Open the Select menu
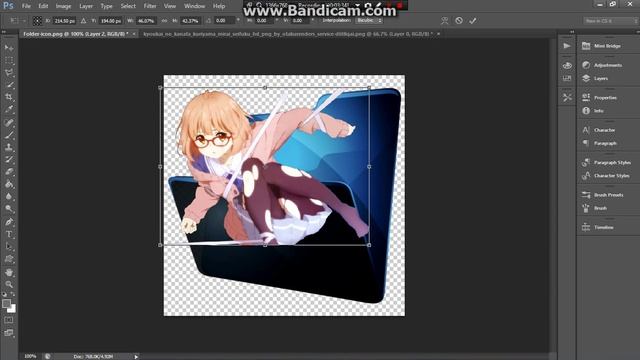Viewport: 640px width, 360px height. pos(128,6)
